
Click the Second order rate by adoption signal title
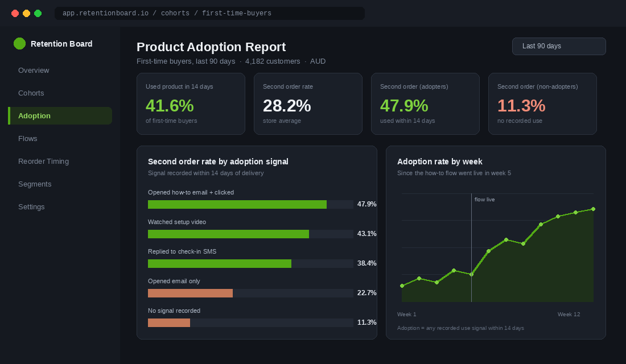218,162
